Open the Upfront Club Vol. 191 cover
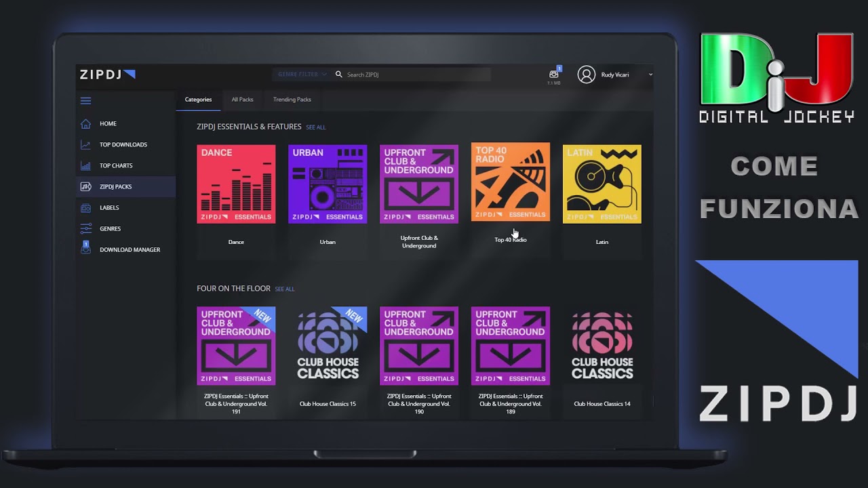This screenshot has width=868, height=488. click(236, 346)
